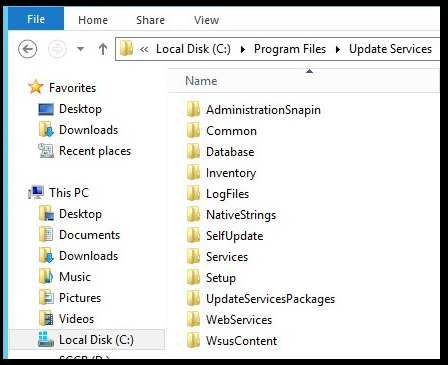Screen dimensions: 448x365
Task: Select the NativeStrings folder name
Action: (241, 215)
